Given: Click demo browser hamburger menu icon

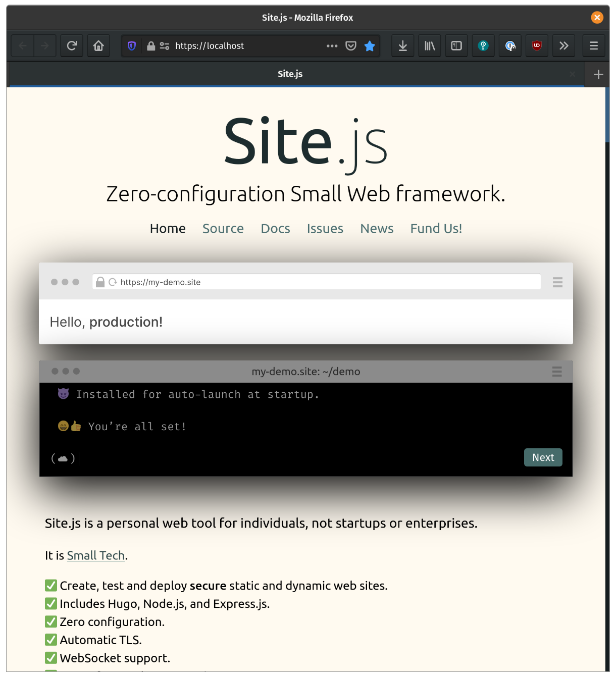Looking at the screenshot, I should click(x=557, y=282).
